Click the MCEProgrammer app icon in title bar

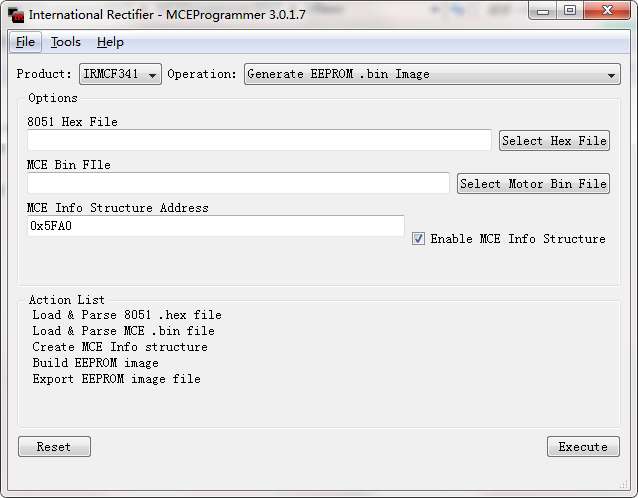[x=16, y=15]
